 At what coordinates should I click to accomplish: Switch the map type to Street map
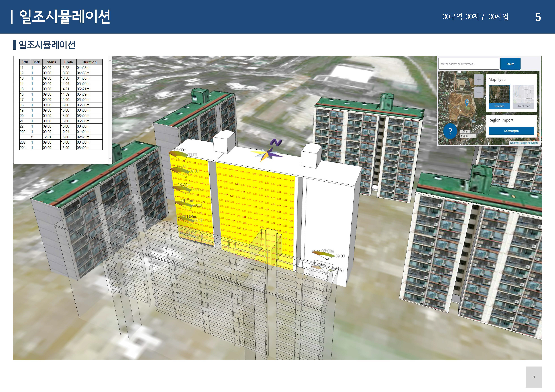click(x=523, y=97)
